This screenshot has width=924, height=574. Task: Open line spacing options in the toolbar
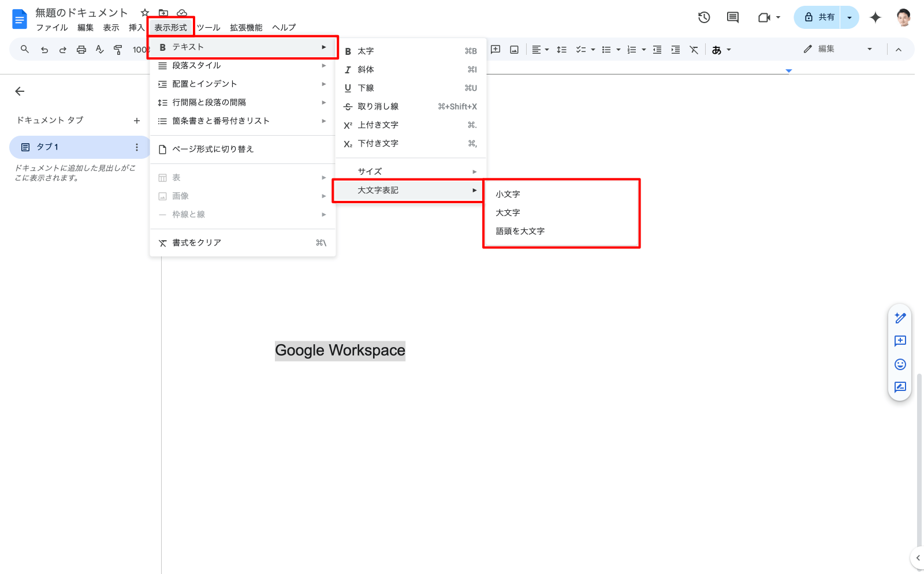coord(561,50)
